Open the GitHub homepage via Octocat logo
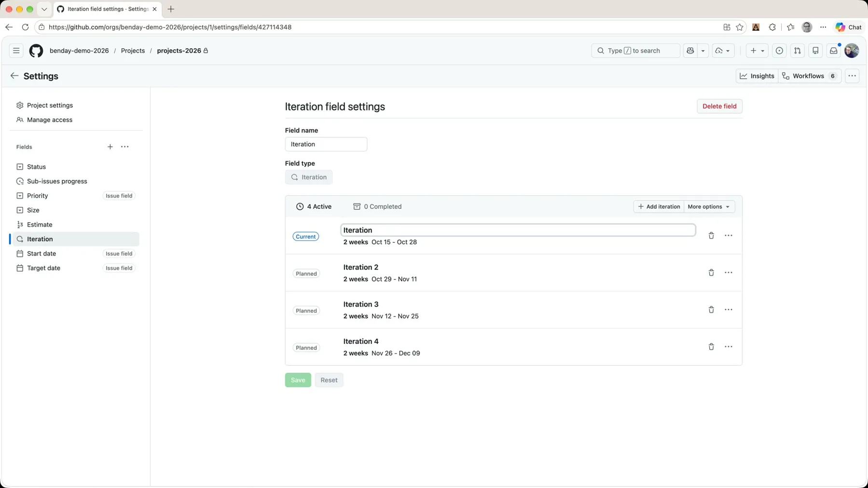Screen dimensions: 868x488 point(36,51)
